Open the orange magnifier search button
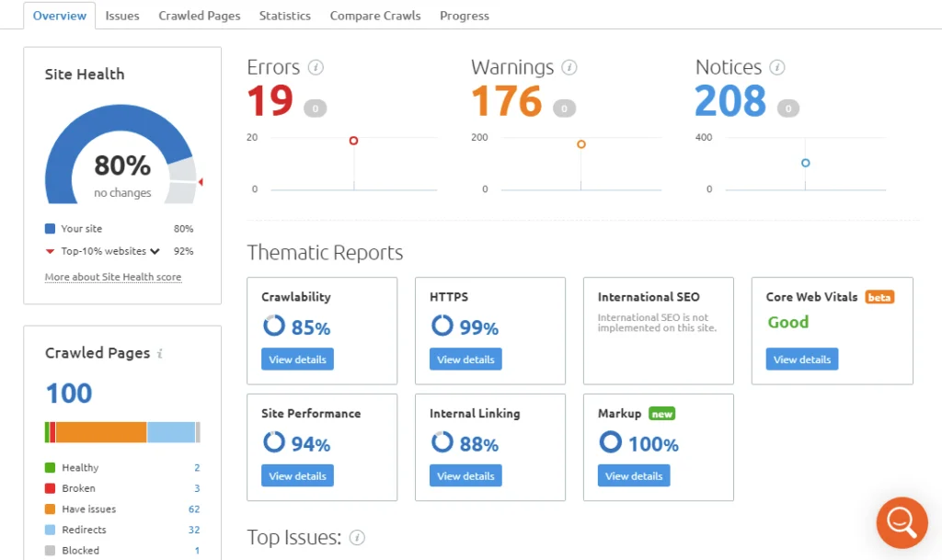Viewport: 942px width, 560px height. pyautogui.click(x=902, y=522)
